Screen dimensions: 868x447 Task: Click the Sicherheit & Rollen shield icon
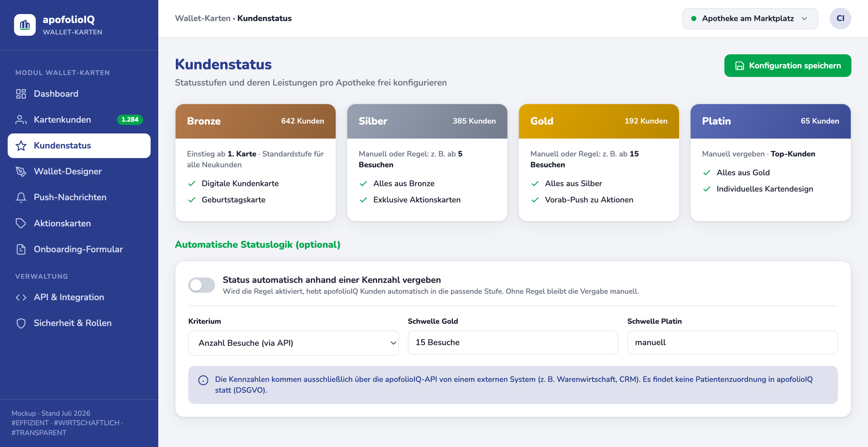click(x=21, y=323)
